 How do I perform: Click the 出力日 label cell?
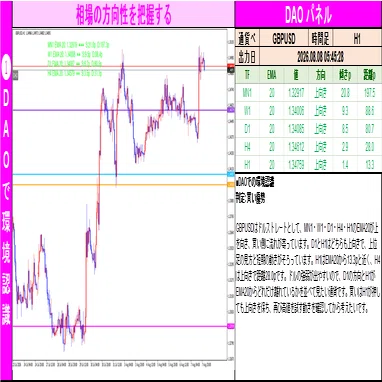pyautogui.click(x=247, y=57)
